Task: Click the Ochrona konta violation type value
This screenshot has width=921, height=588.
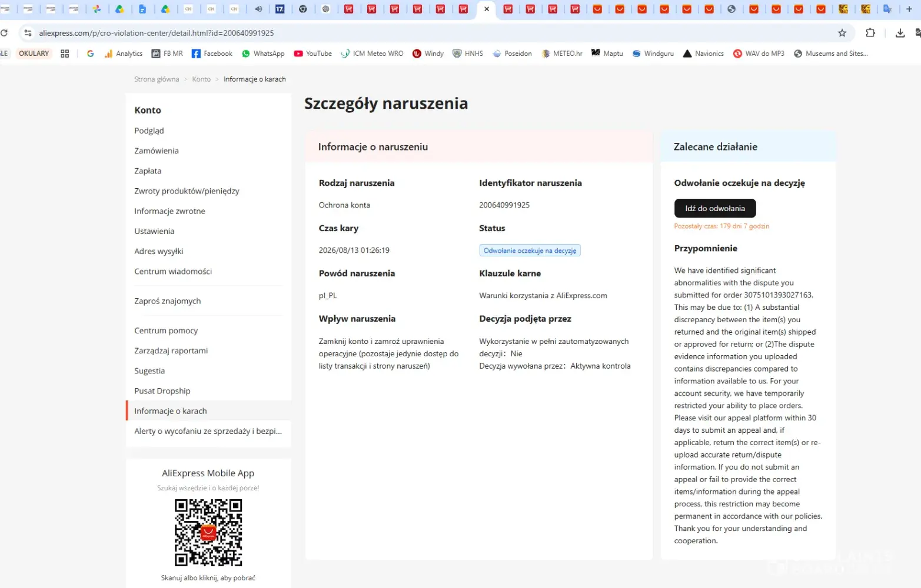Action: pyautogui.click(x=344, y=205)
